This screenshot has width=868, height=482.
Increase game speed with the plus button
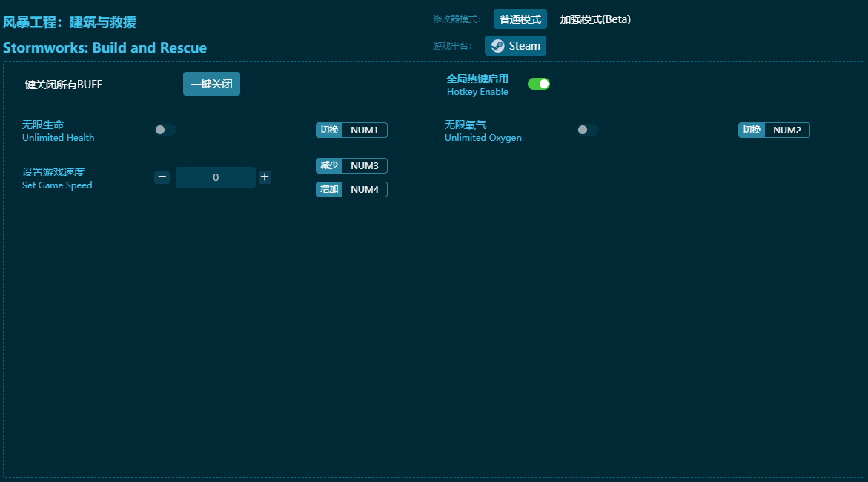tap(265, 177)
